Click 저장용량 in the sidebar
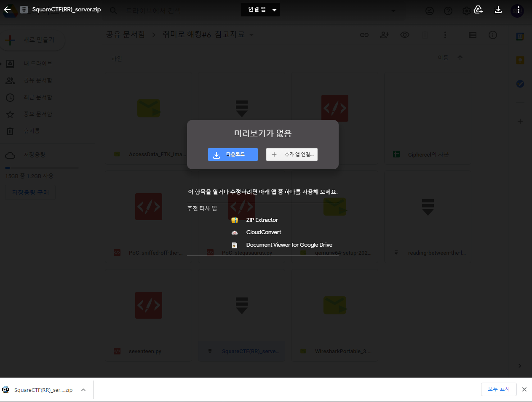This screenshot has height=402, width=532. [x=35, y=155]
